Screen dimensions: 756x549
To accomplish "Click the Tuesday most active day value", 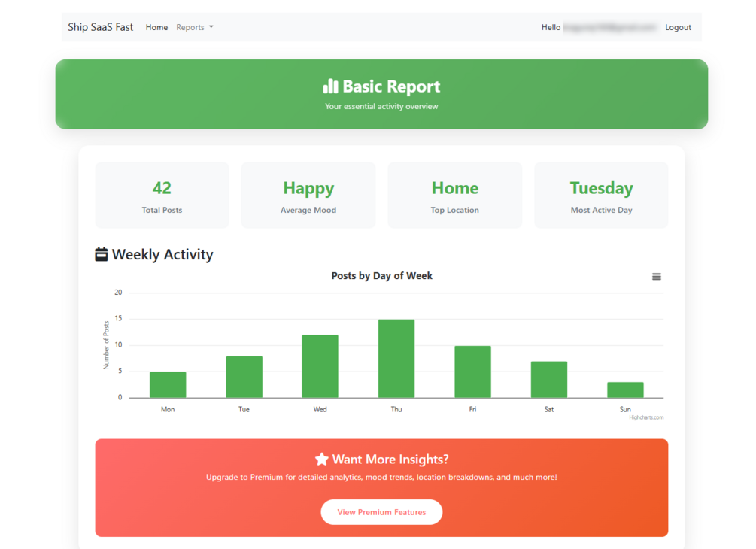I will pyautogui.click(x=601, y=189).
